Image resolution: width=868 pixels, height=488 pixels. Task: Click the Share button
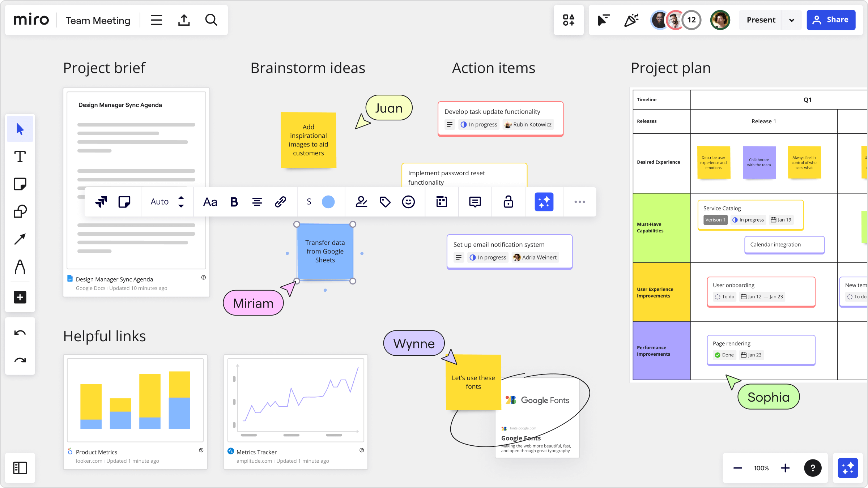(x=831, y=20)
